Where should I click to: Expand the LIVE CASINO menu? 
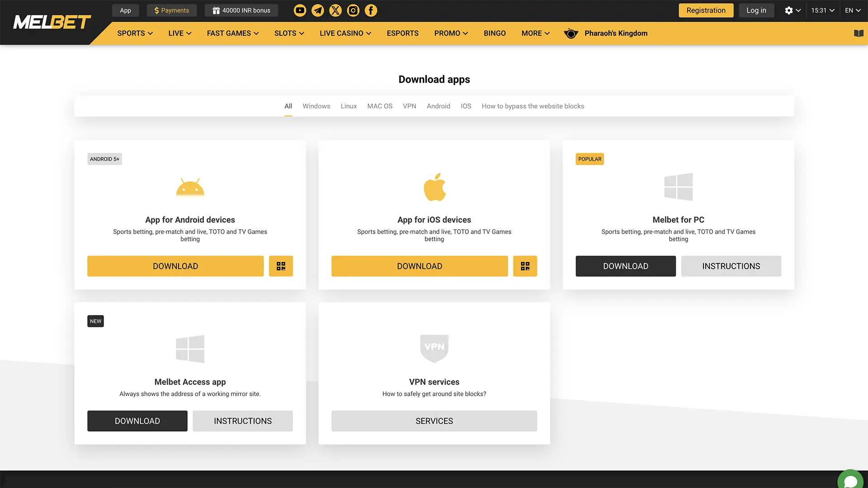(x=345, y=33)
